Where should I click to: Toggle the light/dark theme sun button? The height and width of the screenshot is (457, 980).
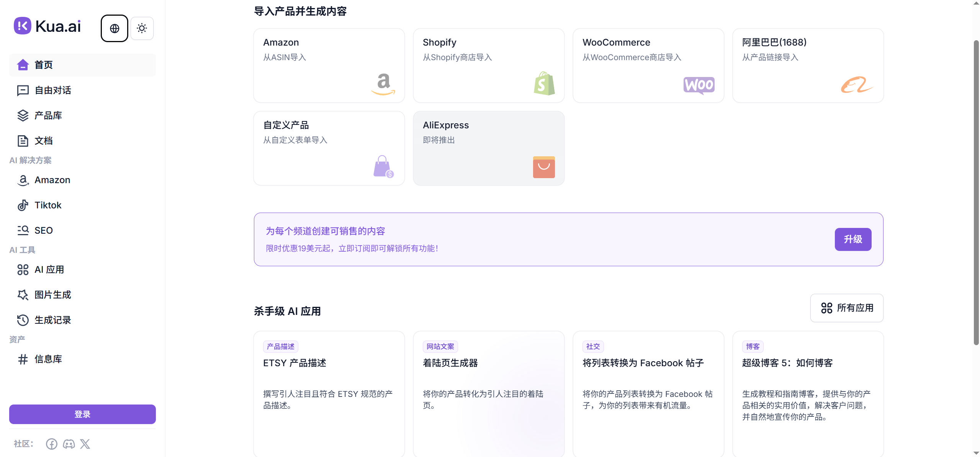coord(142,28)
